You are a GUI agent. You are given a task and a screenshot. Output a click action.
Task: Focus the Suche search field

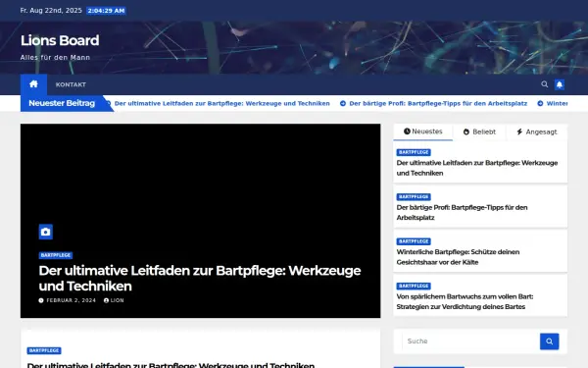coord(471,342)
